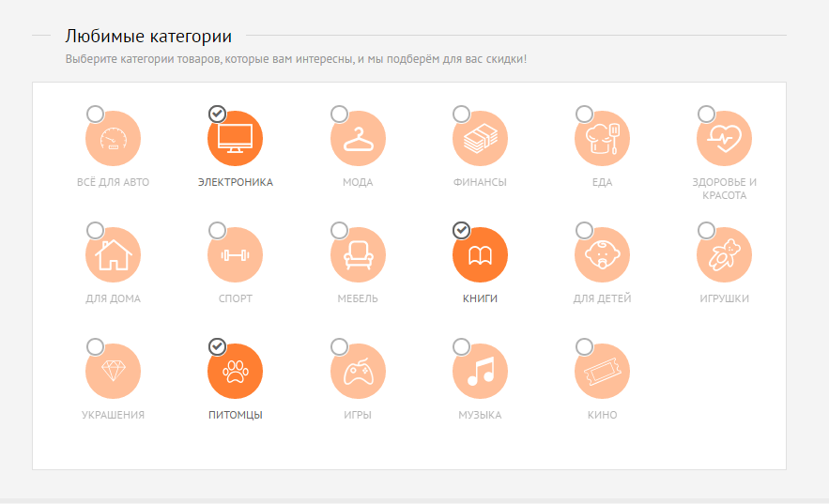Enable the checkbox circle on Кино
The height and width of the screenshot is (504, 829).
pyautogui.click(x=584, y=346)
